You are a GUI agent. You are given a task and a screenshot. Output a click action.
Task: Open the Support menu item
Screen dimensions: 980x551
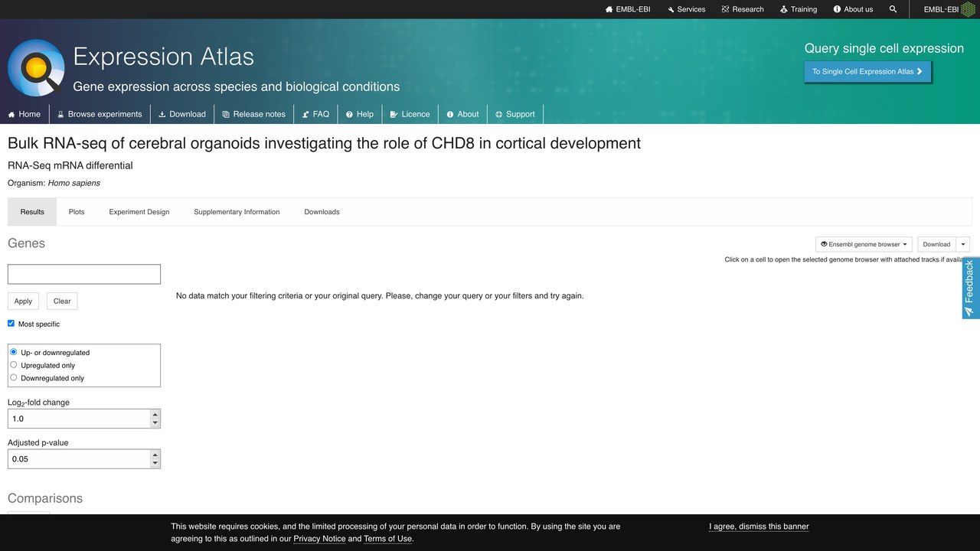pyautogui.click(x=515, y=114)
